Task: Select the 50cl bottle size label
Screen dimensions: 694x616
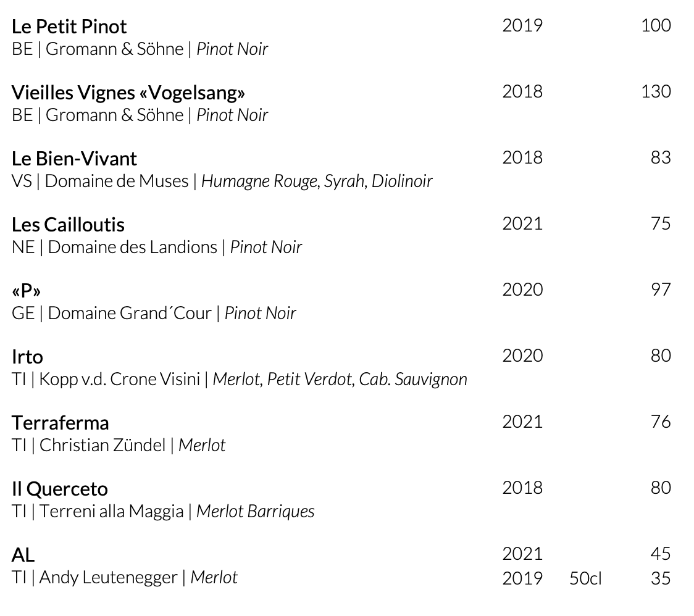Action: (585, 578)
